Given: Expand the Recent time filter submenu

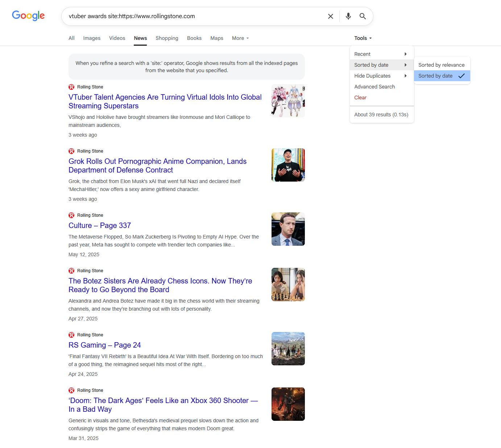Looking at the screenshot, I should [x=382, y=54].
